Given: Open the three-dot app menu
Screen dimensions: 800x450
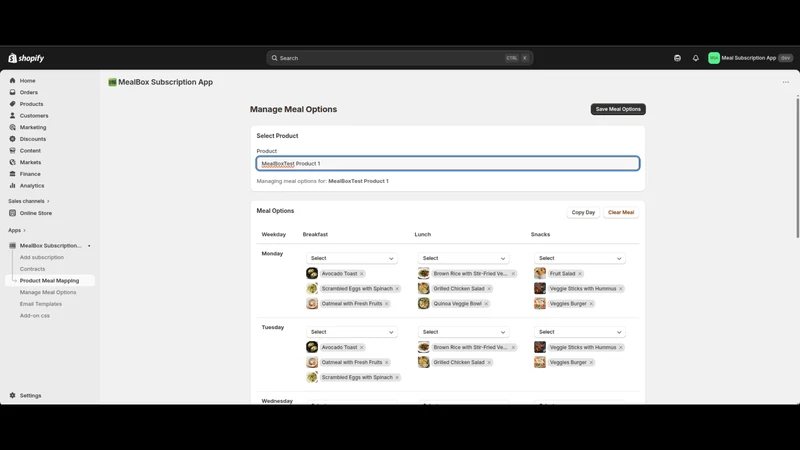Looking at the screenshot, I should pyautogui.click(x=786, y=82).
